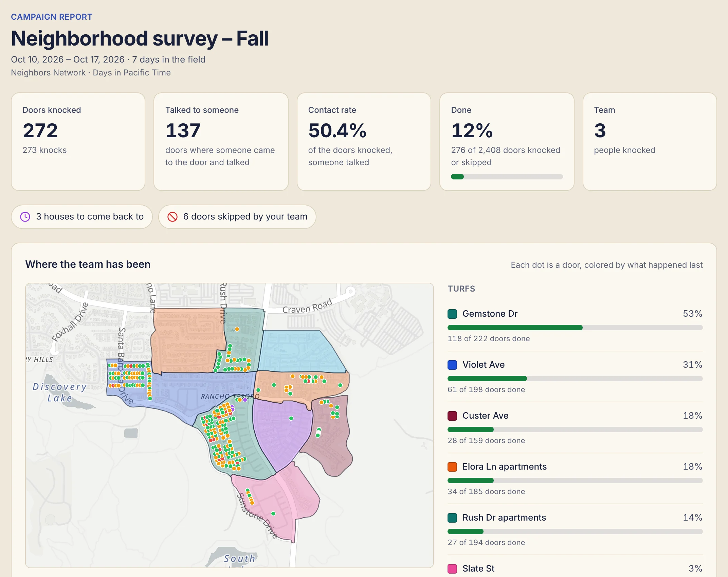
Task: Click the 'RANCHO TESORO' map label
Action: (x=230, y=397)
